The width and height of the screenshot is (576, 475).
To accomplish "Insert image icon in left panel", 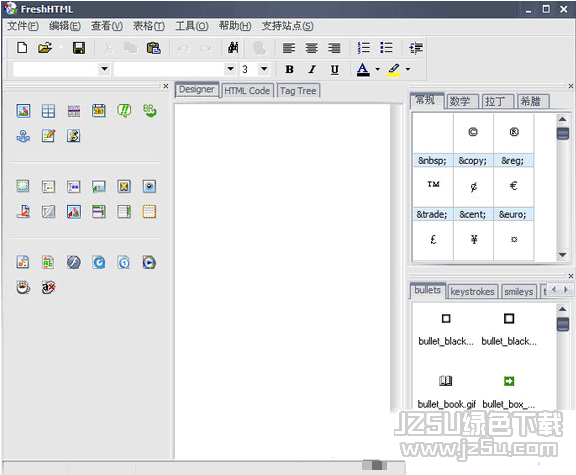I will click(23, 111).
